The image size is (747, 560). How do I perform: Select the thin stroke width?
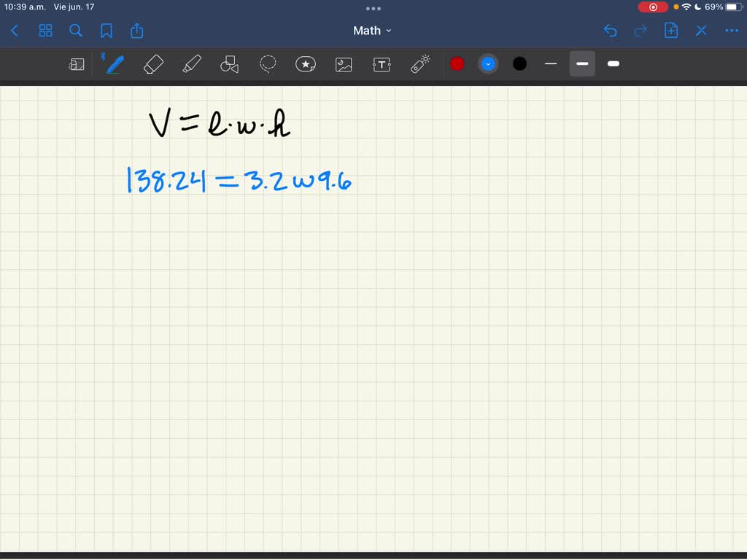coord(551,64)
